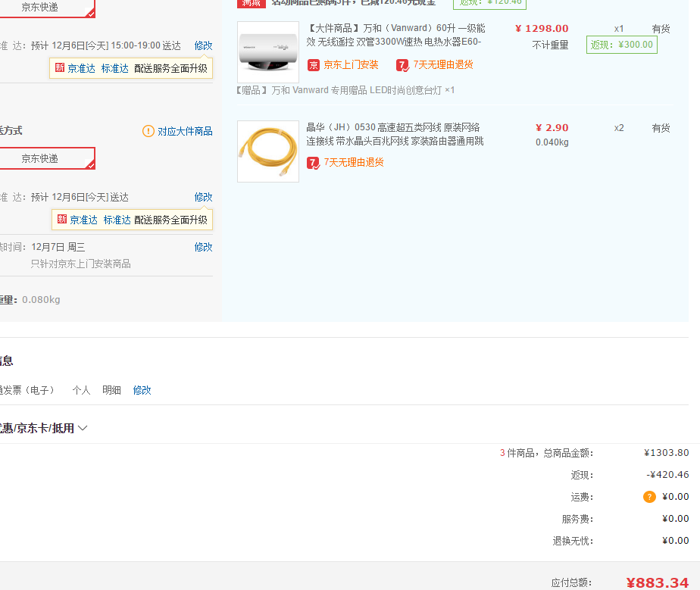Click the 不计重量 label for the water heater
This screenshot has height=590, width=700.
550,45
